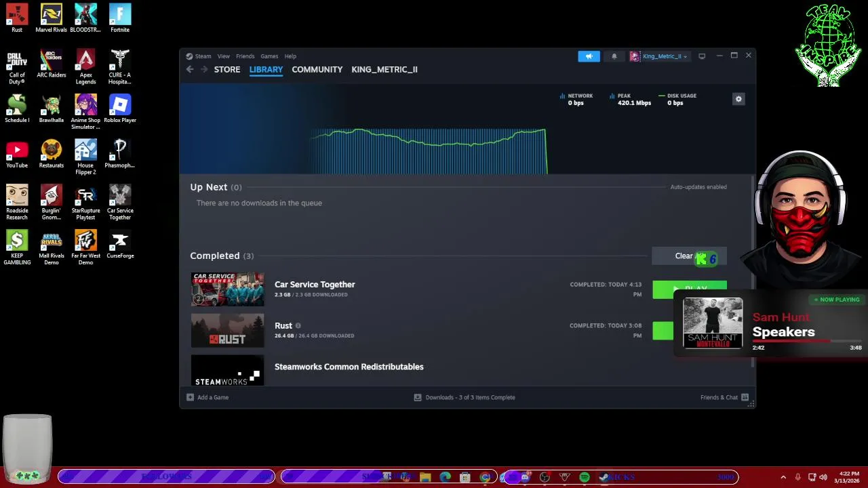Open Marvel Rivals desktop shortcut
The width and height of the screenshot is (868, 488).
pyautogui.click(x=52, y=18)
